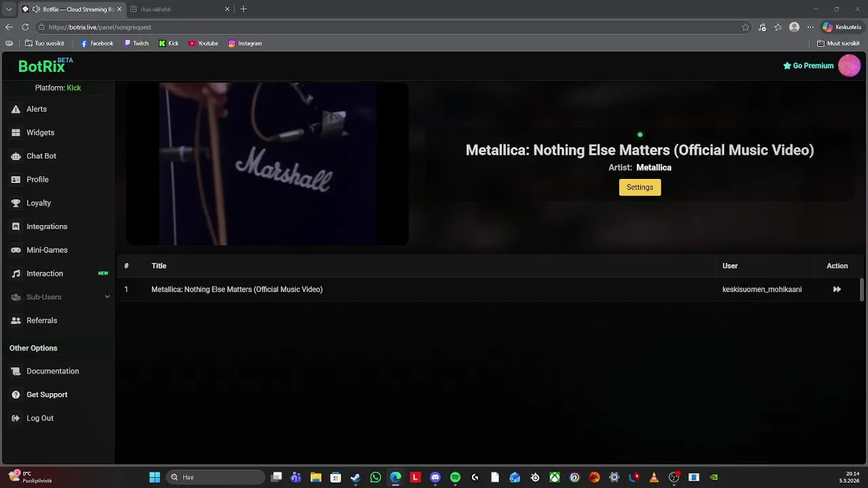Open a new browser tab with plus
This screenshot has width=868, height=488.
243,9
